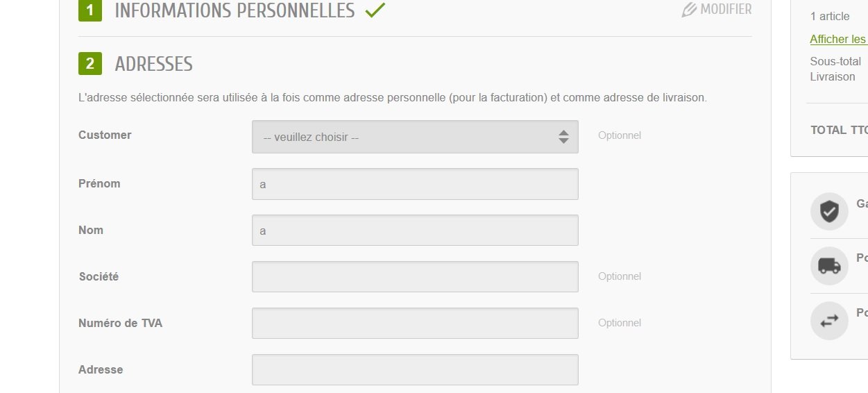This screenshot has height=393, width=868.
Task: Focus the Prénom input field
Action: point(414,184)
